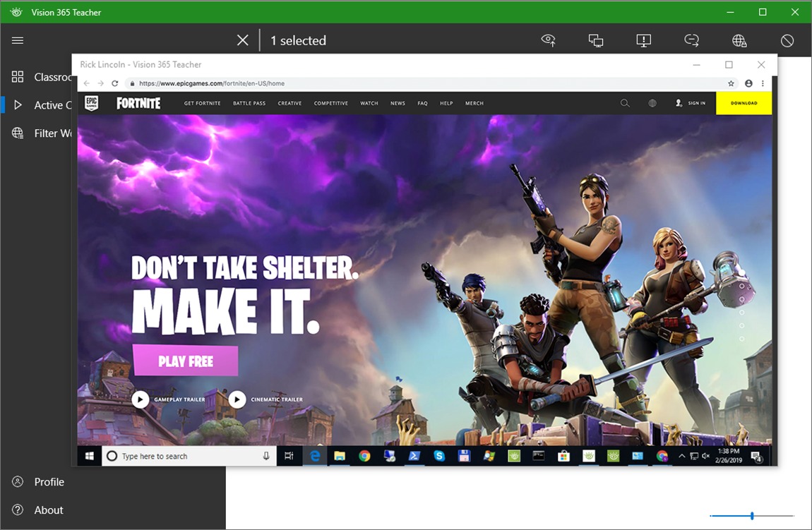Bookmark the page with the star icon

731,83
